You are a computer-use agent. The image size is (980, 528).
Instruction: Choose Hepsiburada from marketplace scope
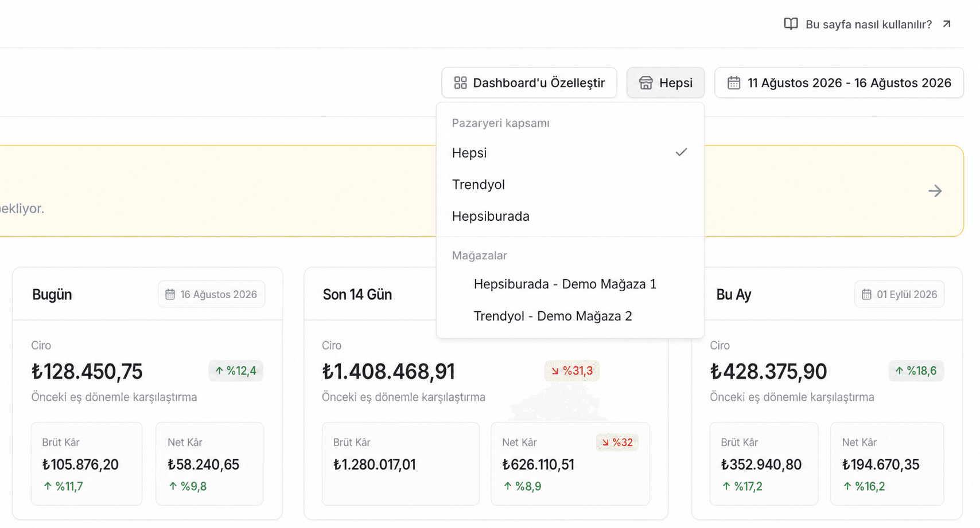[570, 217]
